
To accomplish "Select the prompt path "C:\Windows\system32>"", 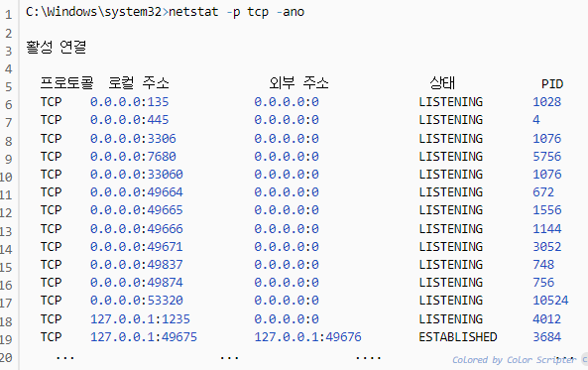I will point(97,12).
